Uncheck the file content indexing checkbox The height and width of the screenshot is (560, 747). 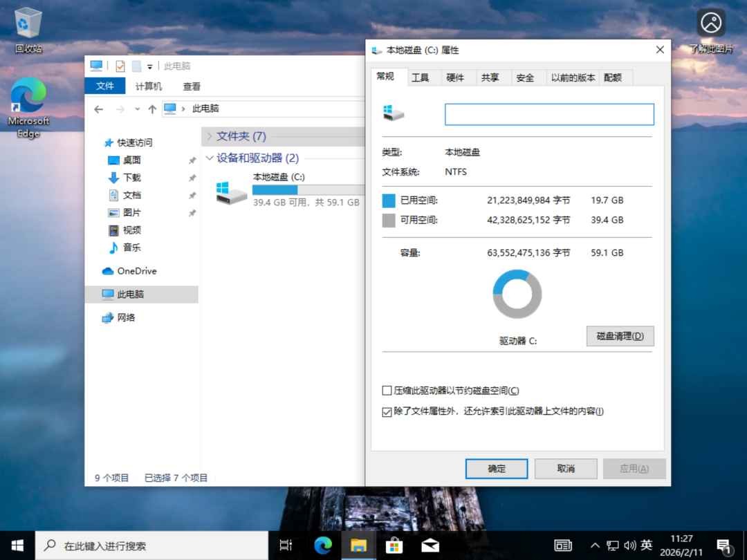tap(387, 411)
